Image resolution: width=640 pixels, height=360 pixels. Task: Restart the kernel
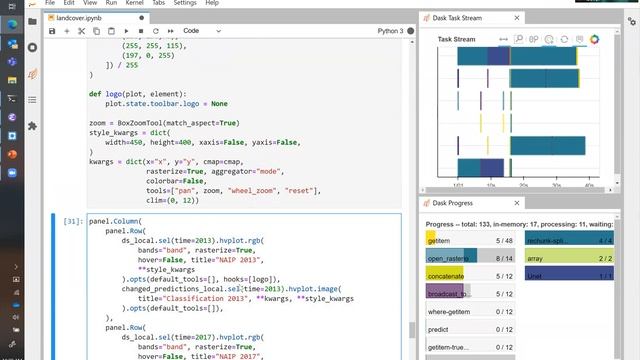click(156, 31)
